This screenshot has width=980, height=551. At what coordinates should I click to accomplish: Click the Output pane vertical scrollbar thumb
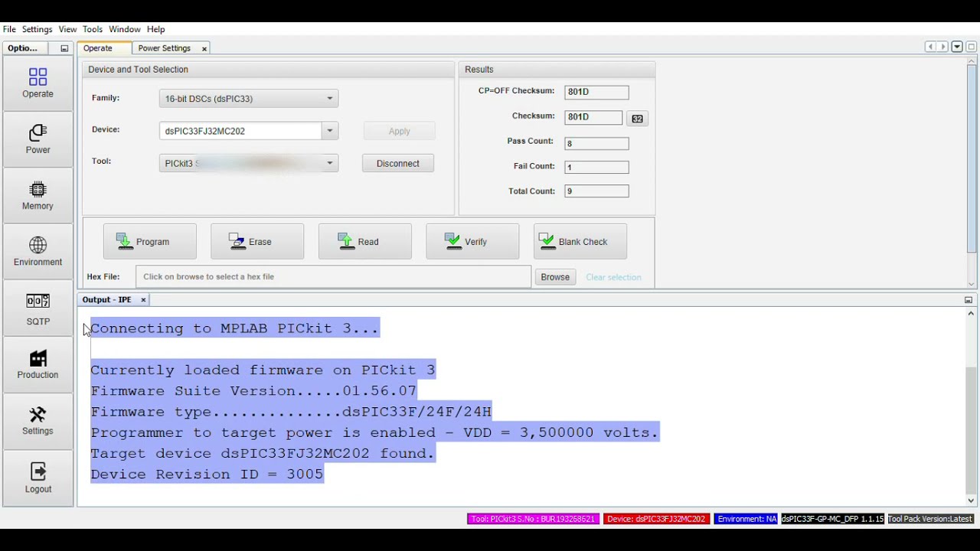tap(971, 430)
